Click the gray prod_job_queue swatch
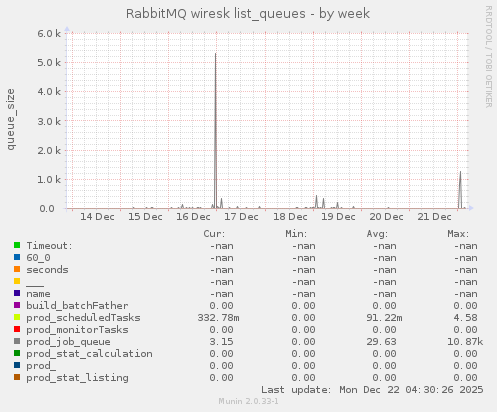497x412 pixels. (17, 341)
